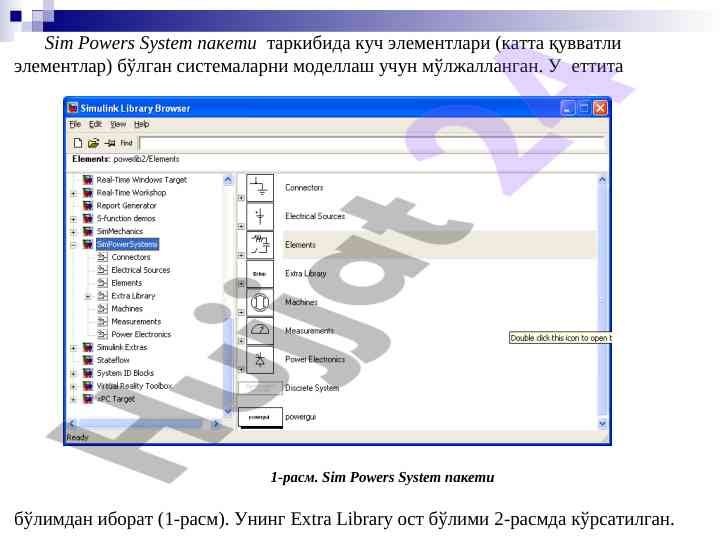Select the Machines block icon

[x=259, y=301]
